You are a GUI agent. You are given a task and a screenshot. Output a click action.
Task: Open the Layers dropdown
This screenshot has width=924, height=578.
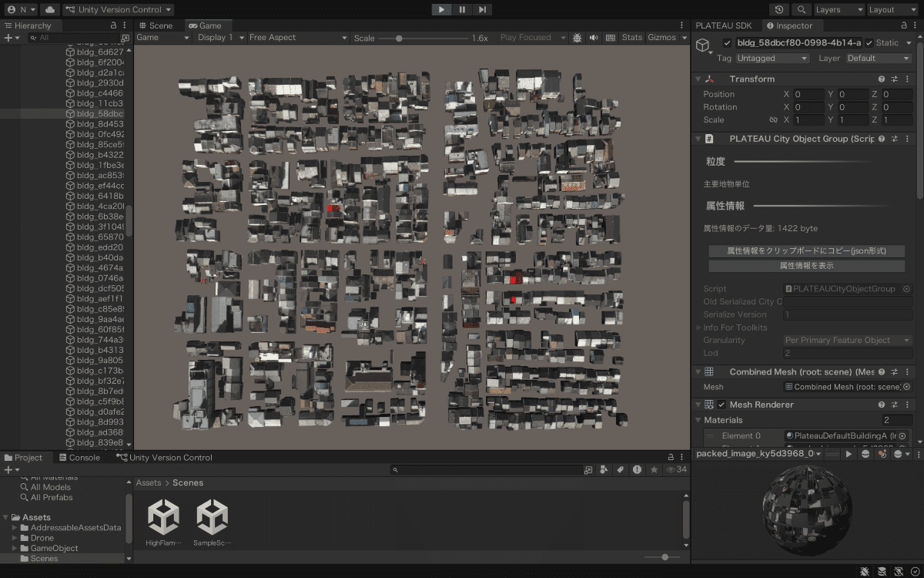[x=839, y=9]
